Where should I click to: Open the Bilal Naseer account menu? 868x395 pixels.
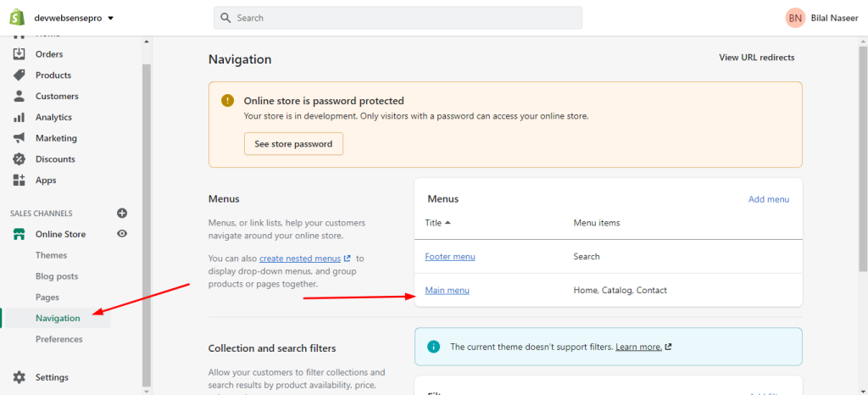tap(821, 18)
